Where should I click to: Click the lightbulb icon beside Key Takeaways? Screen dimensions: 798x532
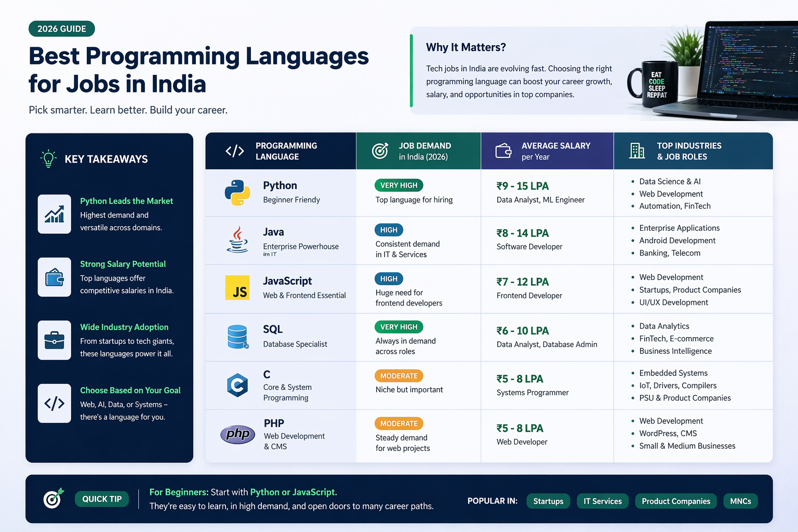tap(48, 158)
